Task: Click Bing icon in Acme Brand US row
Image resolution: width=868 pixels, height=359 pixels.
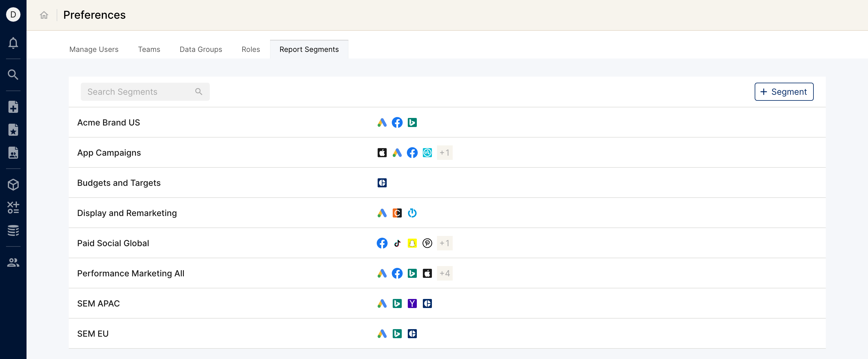Action: pos(412,122)
